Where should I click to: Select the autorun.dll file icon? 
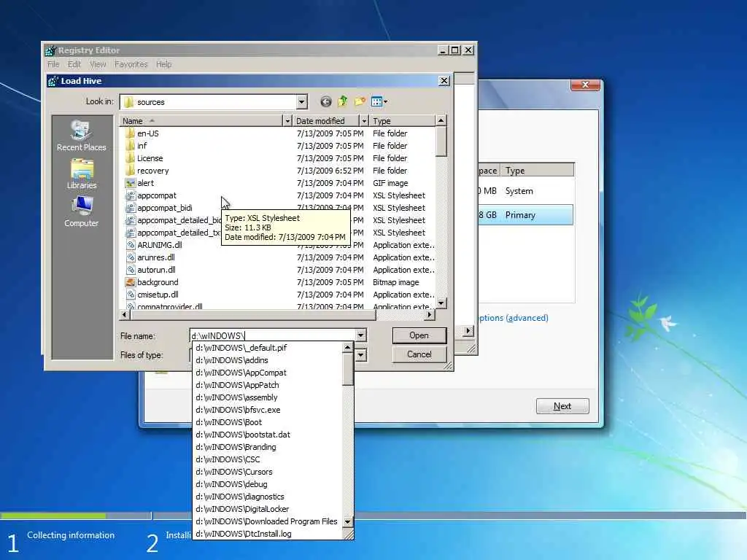point(131,270)
